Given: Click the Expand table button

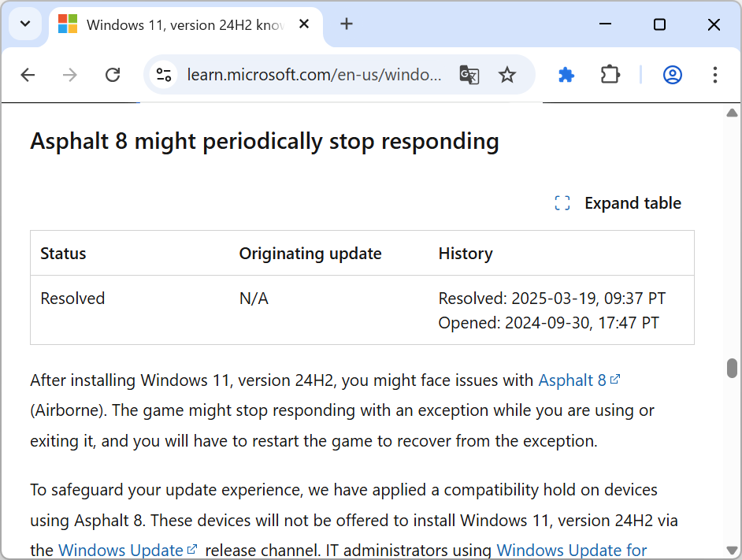Looking at the screenshot, I should [x=618, y=203].
